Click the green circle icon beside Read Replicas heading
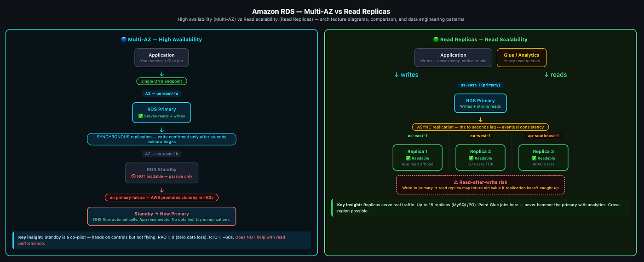644x262 pixels. (x=436, y=40)
